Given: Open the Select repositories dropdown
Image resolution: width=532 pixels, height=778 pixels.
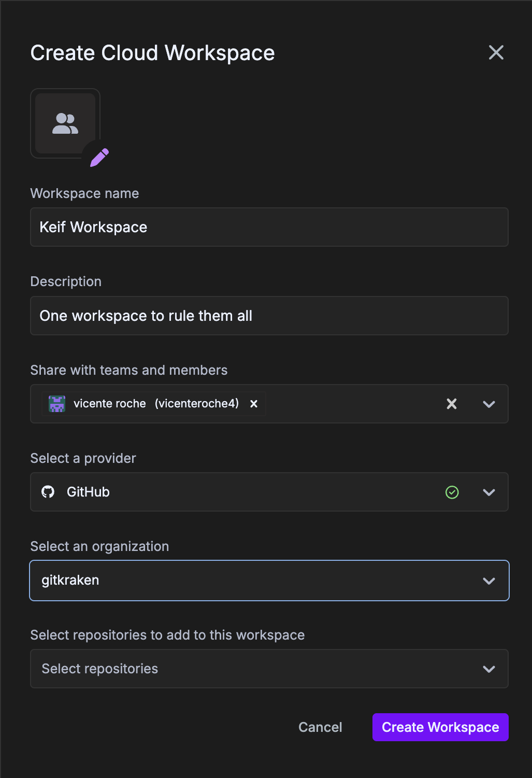Looking at the screenshot, I should 488,669.
